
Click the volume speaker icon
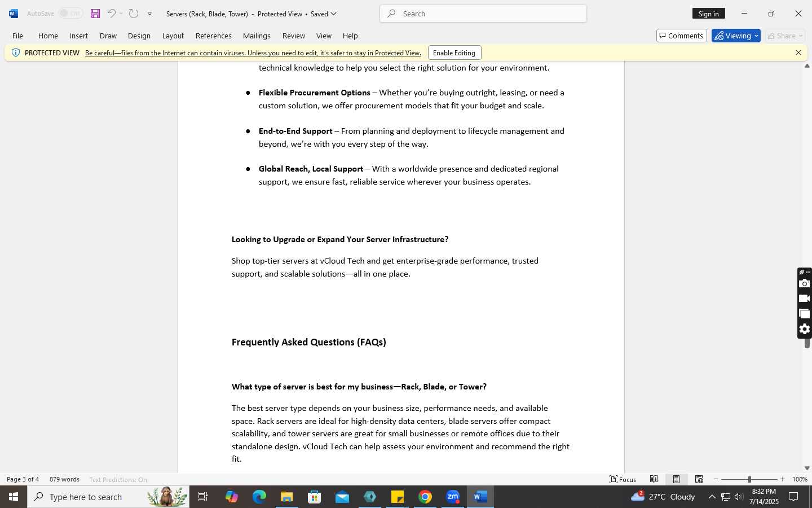tap(739, 497)
